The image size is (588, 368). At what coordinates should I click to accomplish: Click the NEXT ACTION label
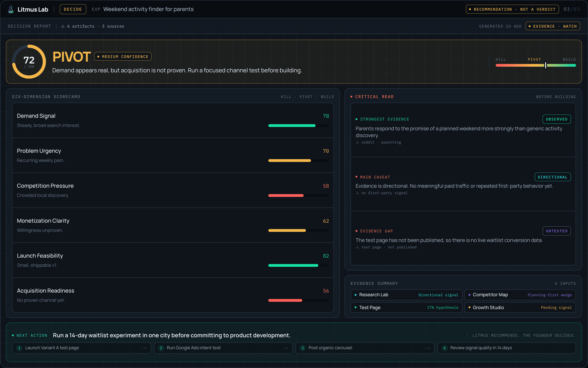pos(32,335)
